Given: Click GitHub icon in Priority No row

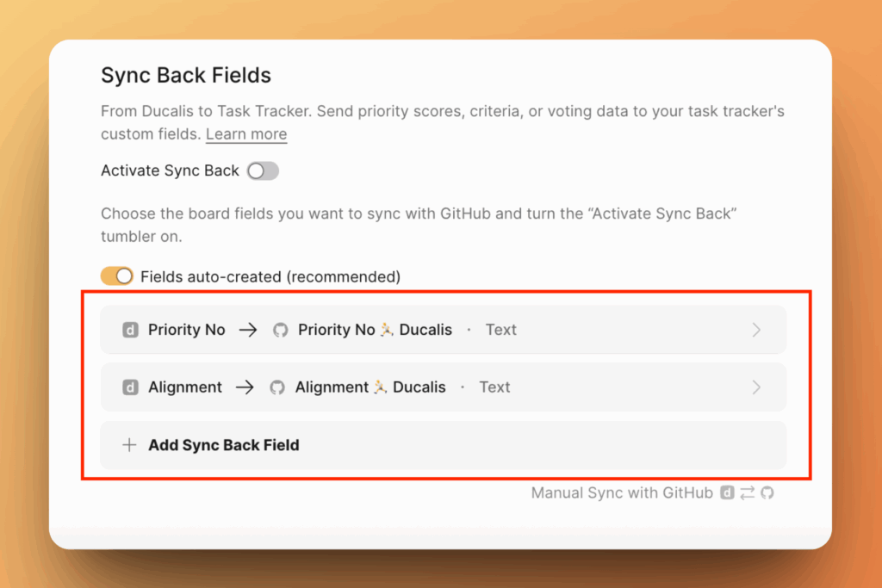Looking at the screenshot, I should [280, 330].
